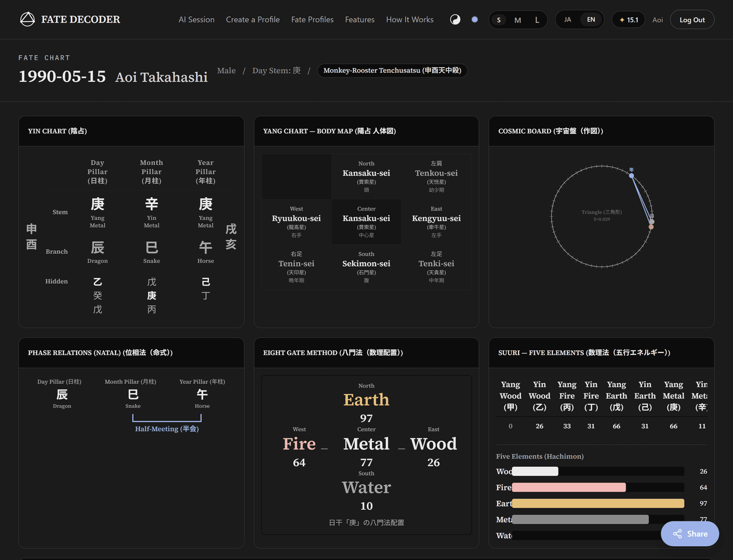Click the Half-Meeting (半会) relation label
This screenshot has width=733, height=560.
[167, 429]
